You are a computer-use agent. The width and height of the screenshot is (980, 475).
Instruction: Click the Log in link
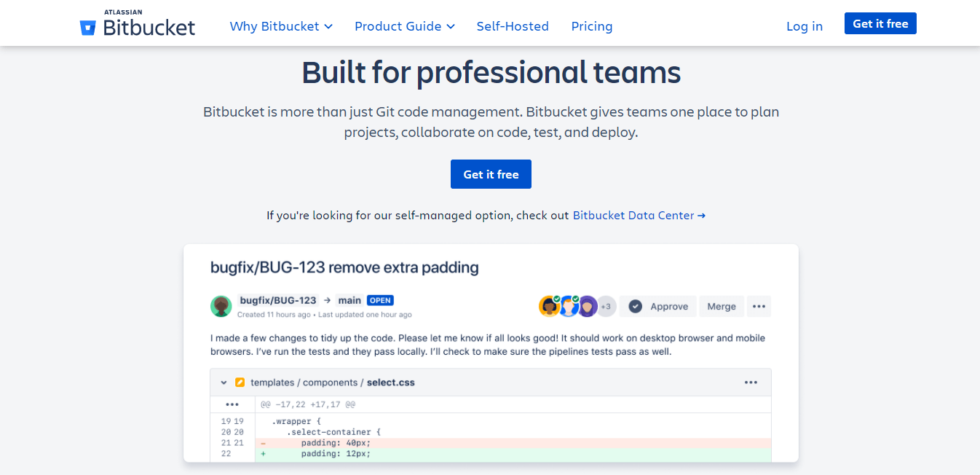point(805,26)
